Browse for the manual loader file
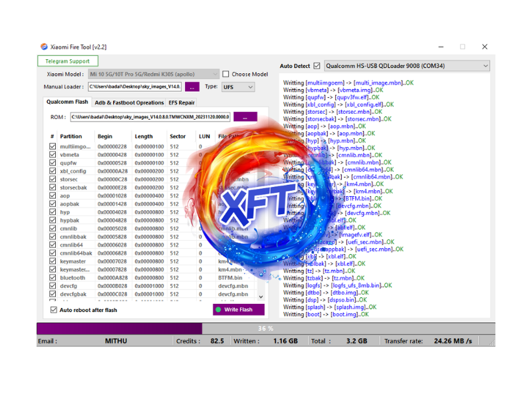This screenshot has height=399, width=532. pos(192,87)
